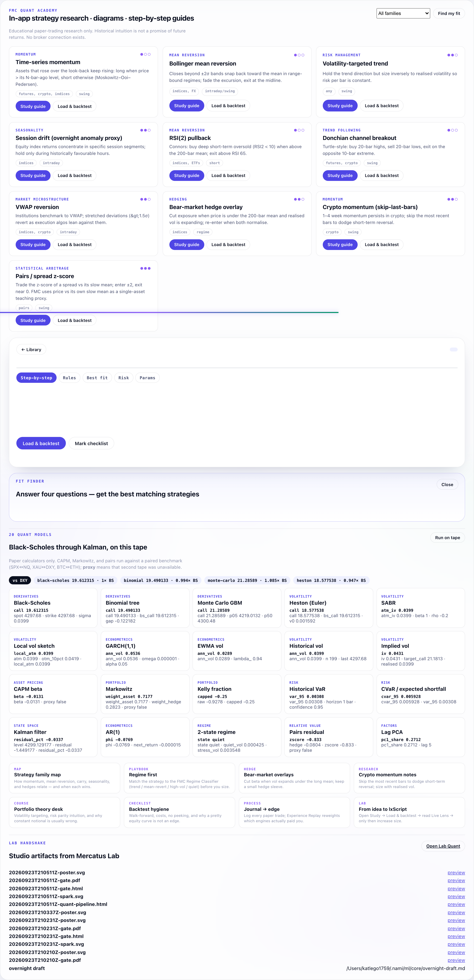
Task: Open Study guide for VWAP reversion
Action: tap(33, 245)
